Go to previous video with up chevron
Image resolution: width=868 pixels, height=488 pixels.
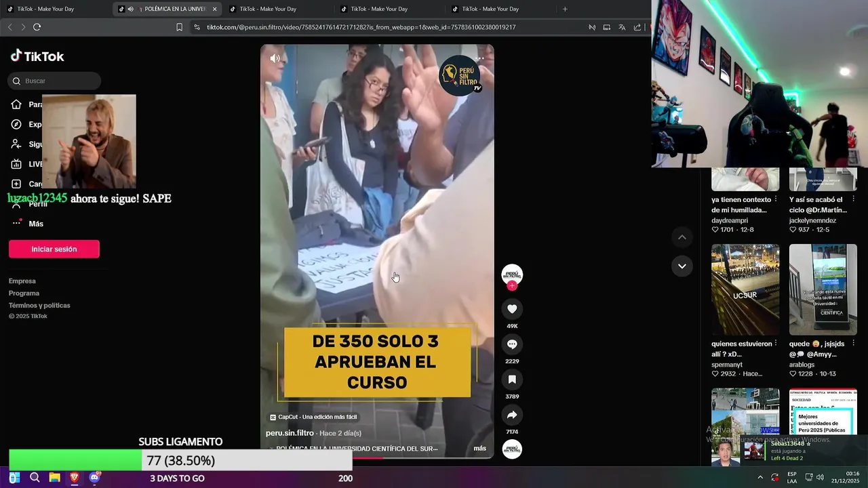click(x=682, y=237)
